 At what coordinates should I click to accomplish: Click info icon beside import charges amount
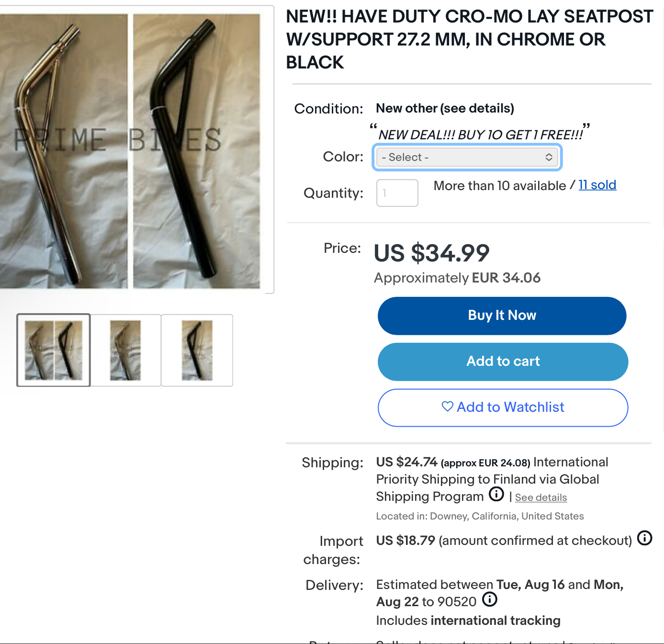tap(645, 538)
